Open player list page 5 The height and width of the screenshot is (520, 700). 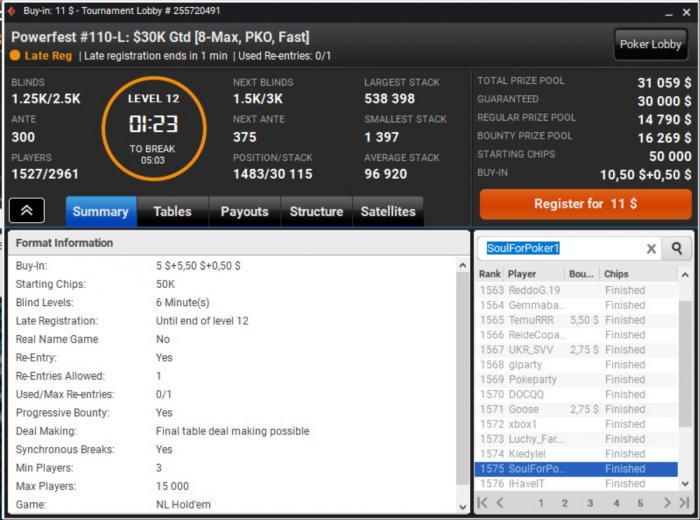point(640,503)
